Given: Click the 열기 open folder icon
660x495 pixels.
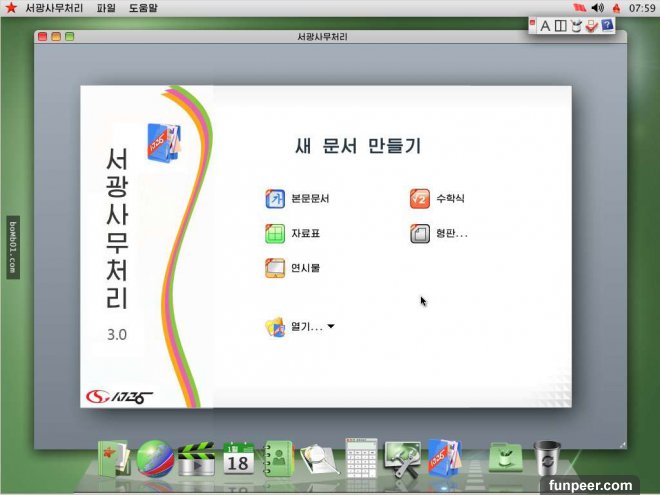Looking at the screenshot, I should (275, 327).
